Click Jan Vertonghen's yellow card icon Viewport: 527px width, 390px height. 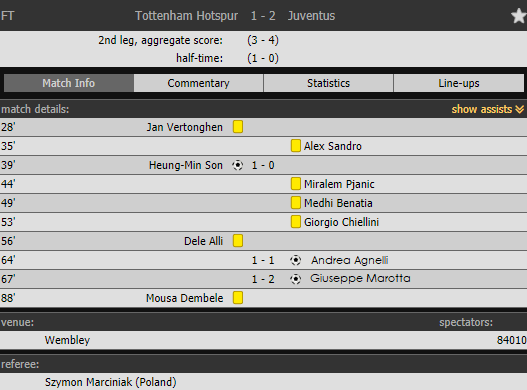238,127
